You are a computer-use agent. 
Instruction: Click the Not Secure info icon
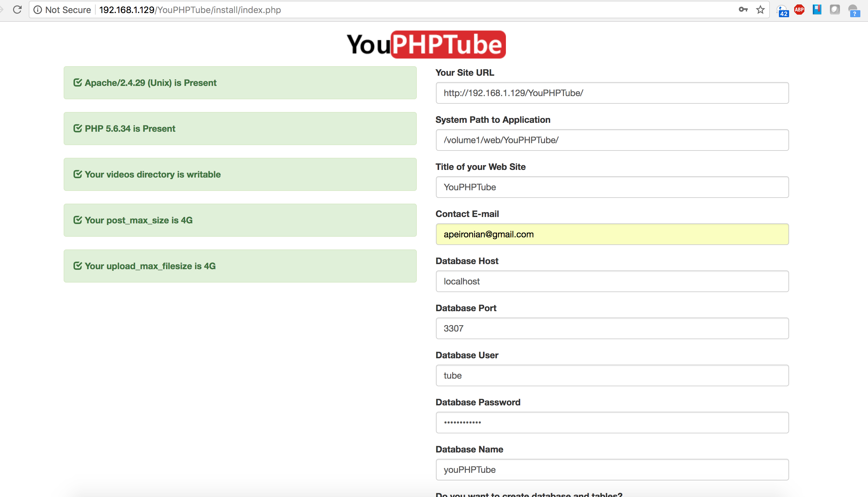(x=37, y=10)
